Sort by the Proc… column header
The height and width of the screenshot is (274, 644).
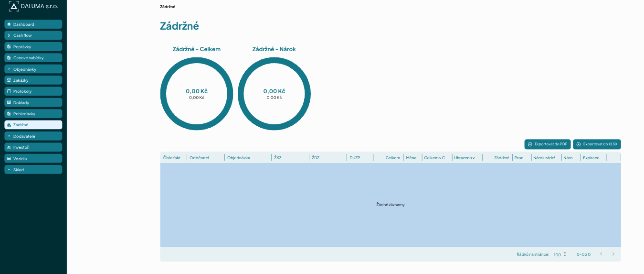tap(521, 158)
